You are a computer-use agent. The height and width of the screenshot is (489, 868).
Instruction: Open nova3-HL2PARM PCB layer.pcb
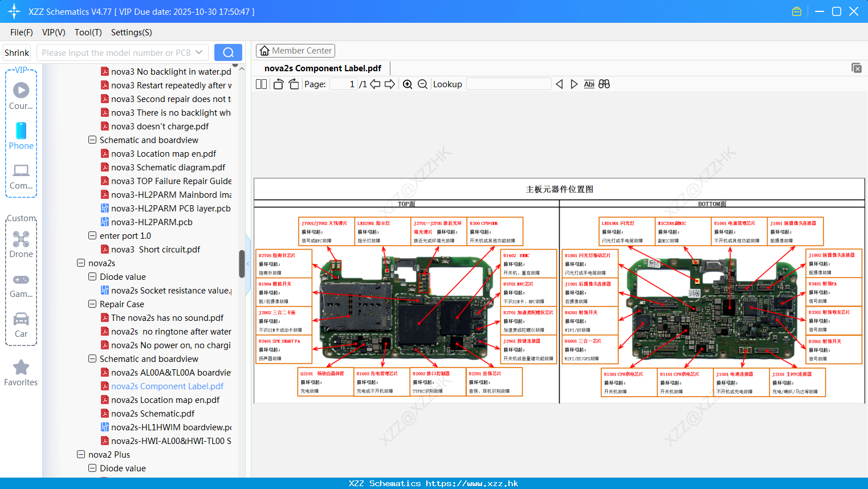171,209
